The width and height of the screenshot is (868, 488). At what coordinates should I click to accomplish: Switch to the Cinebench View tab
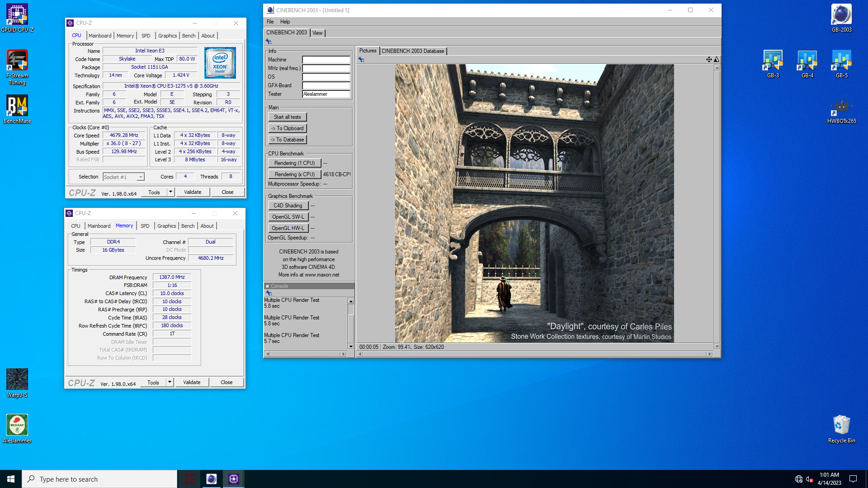317,33
